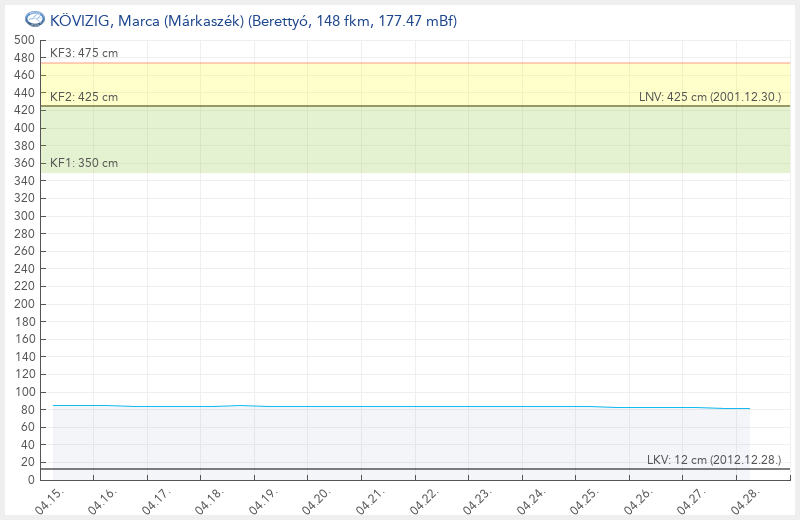This screenshot has width=800, height=520.
Task: Click the yellow KF2–KF3 alert band
Action: coord(400,84)
